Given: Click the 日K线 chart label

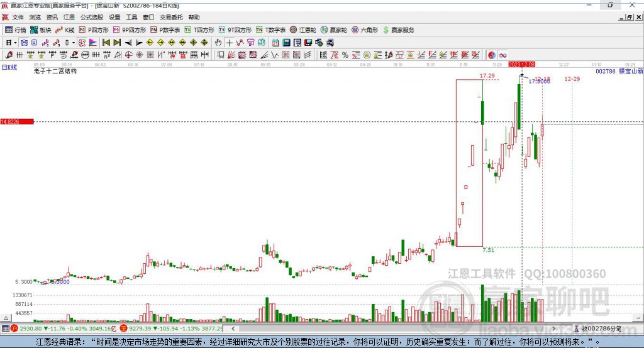Looking at the screenshot, I should click(9, 67).
